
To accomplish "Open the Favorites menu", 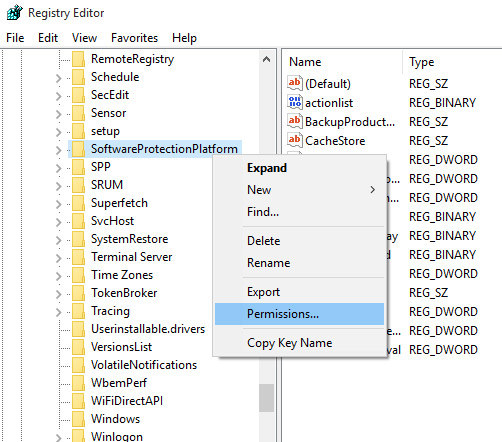I will click(134, 38).
